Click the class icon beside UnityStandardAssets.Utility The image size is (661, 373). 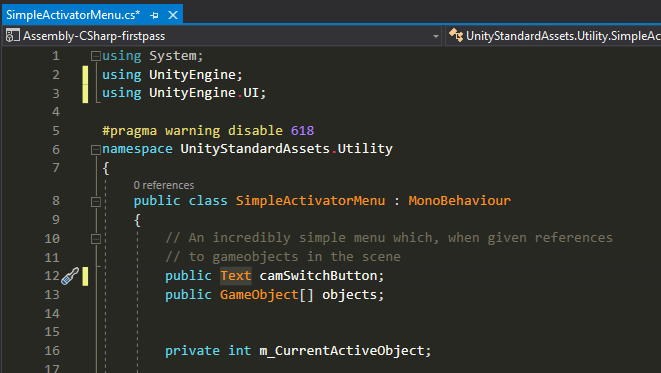click(x=456, y=35)
